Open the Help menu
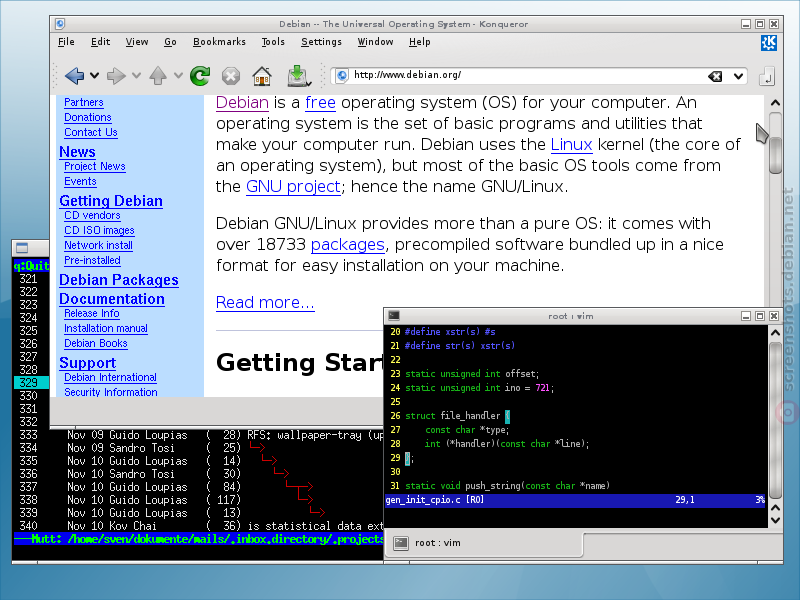800x600 pixels. [x=419, y=42]
